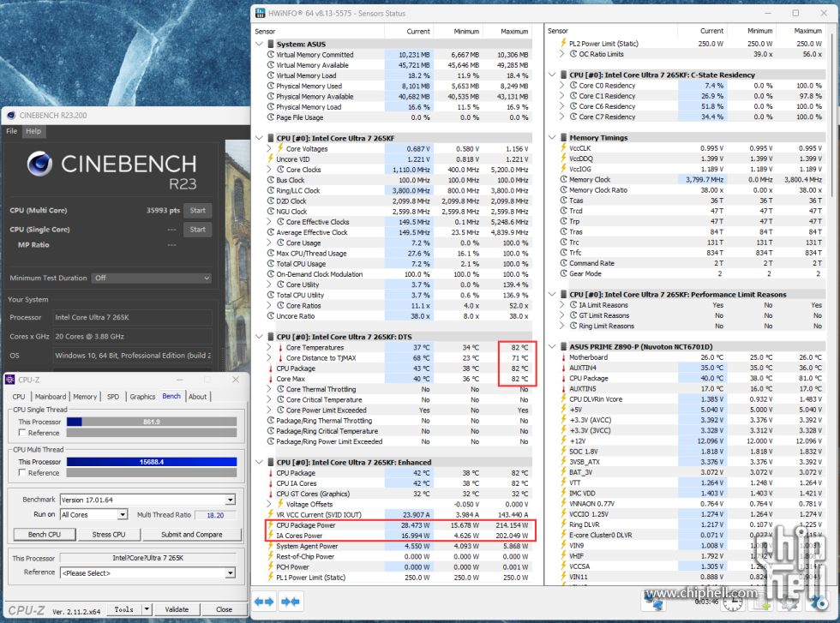Click the multi thread score bar showing 15688.4
The image size is (840, 623).
(x=152, y=462)
